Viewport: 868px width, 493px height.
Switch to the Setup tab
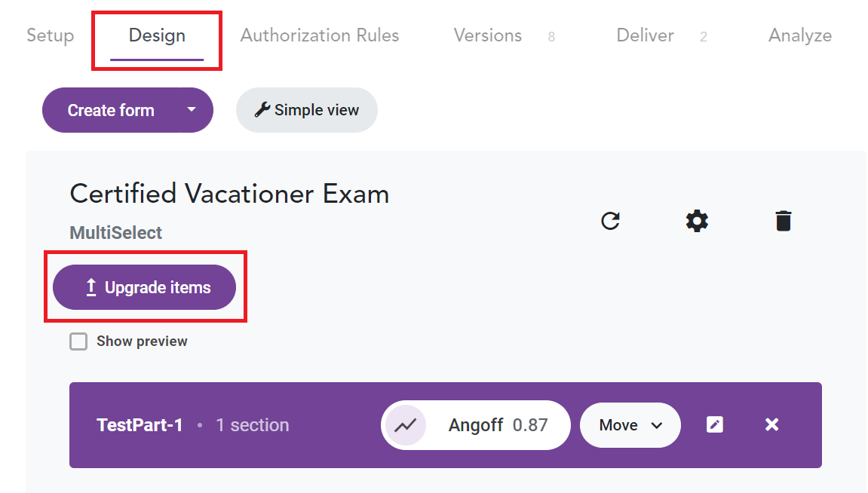51,35
